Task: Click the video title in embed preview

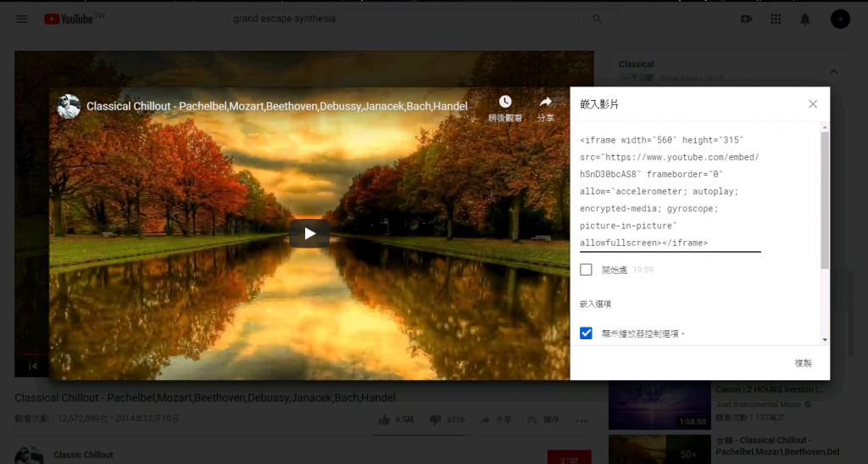Action: click(277, 106)
